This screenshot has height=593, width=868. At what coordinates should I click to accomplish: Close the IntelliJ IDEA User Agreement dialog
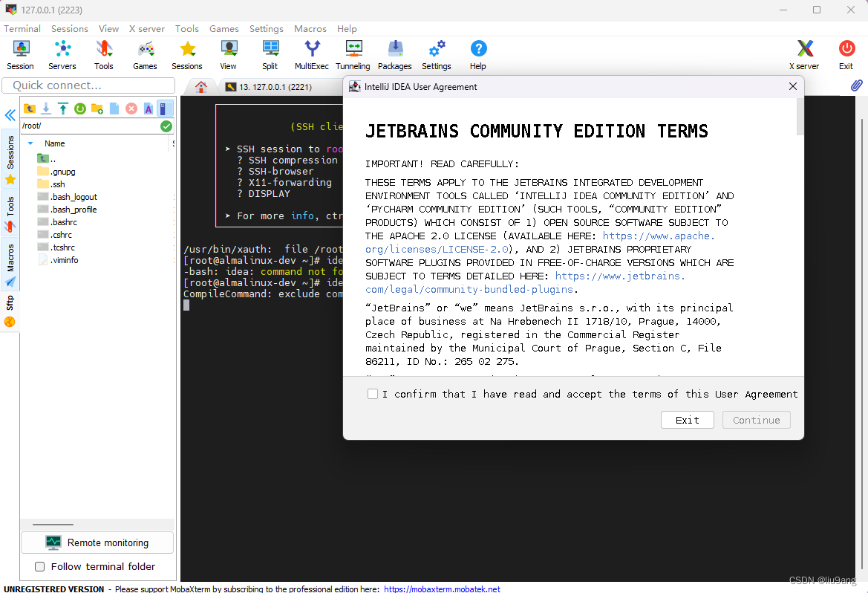click(793, 86)
